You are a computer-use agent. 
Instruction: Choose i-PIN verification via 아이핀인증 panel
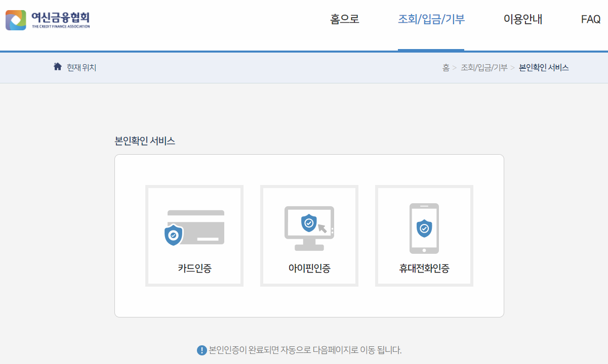coord(309,235)
